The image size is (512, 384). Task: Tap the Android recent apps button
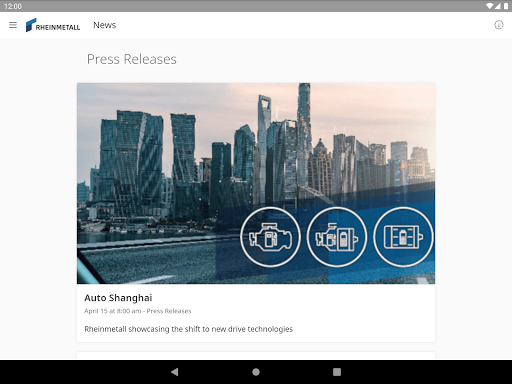[x=337, y=372]
